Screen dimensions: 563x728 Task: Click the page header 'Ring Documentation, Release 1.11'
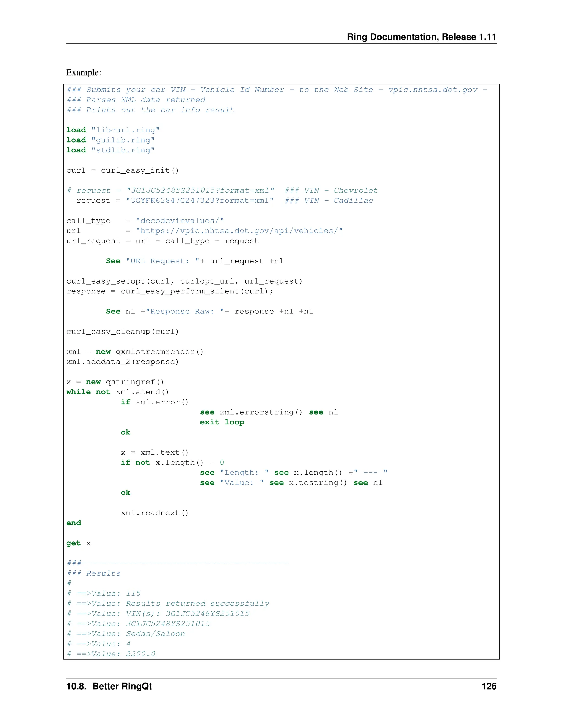coord(421,37)
